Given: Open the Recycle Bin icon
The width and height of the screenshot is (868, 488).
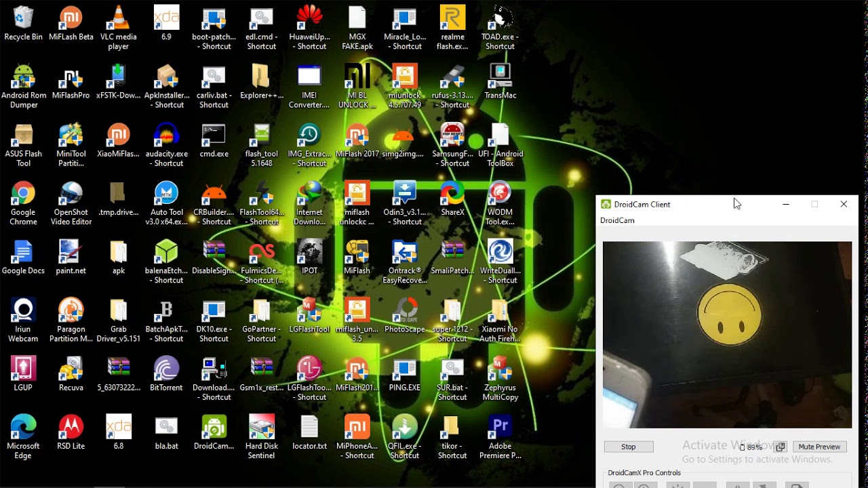Looking at the screenshot, I should click(23, 23).
